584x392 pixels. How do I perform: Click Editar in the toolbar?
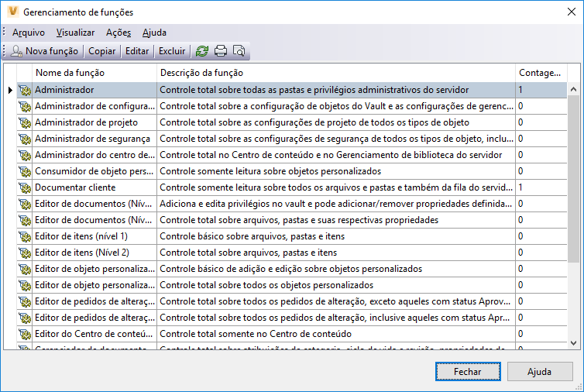point(137,51)
